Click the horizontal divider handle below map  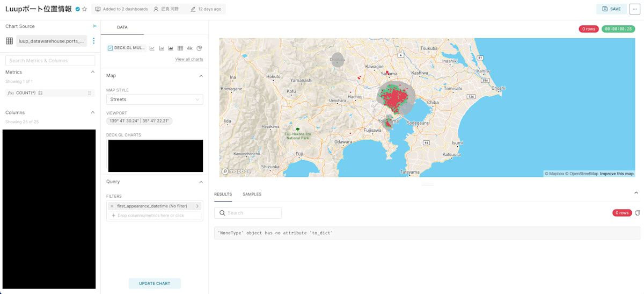(x=427, y=184)
